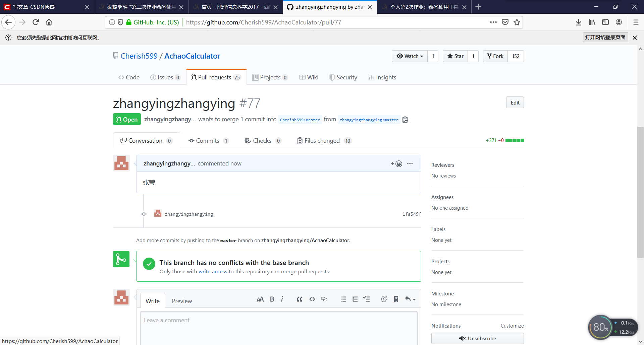Screen dimensions: 644x345
Task: Add a bulleted list in the editor
Action: (x=343, y=299)
